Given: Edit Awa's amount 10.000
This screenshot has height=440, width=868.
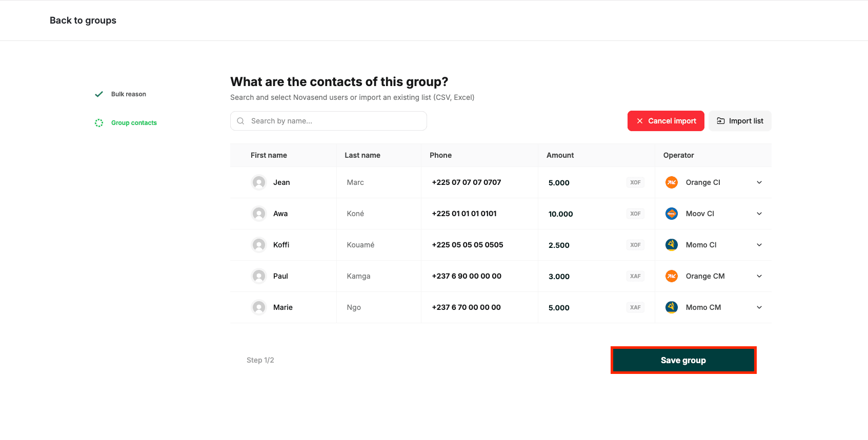Looking at the screenshot, I should coord(561,214).
